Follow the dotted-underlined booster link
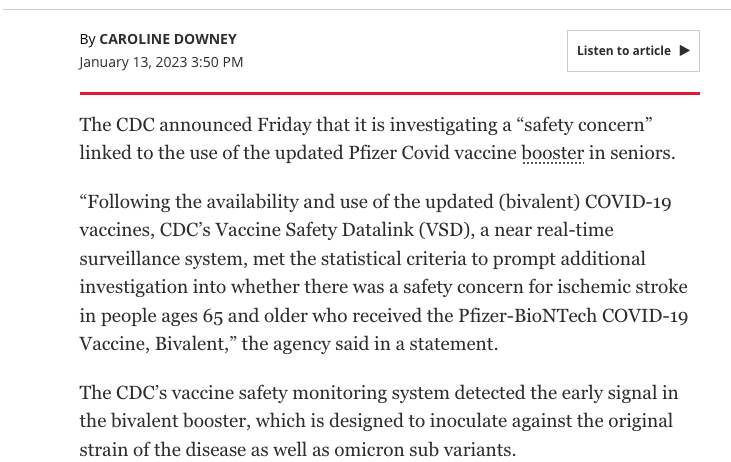731x462 pixels. click(552, 153)
